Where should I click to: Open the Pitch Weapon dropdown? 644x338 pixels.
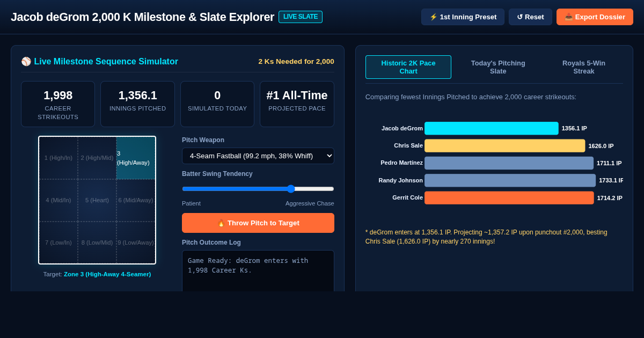pyautogui.click(x=258, y=156)
